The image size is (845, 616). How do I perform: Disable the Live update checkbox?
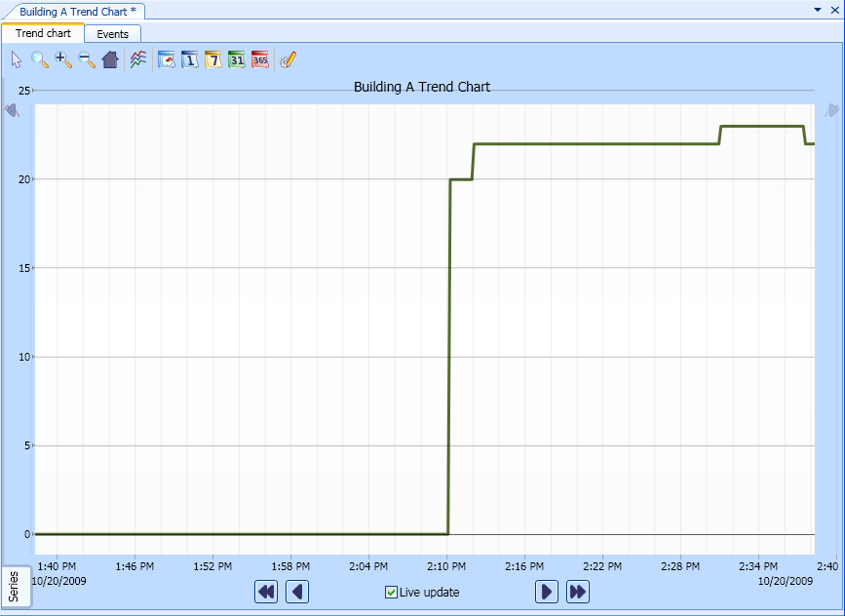coord(391,593)
